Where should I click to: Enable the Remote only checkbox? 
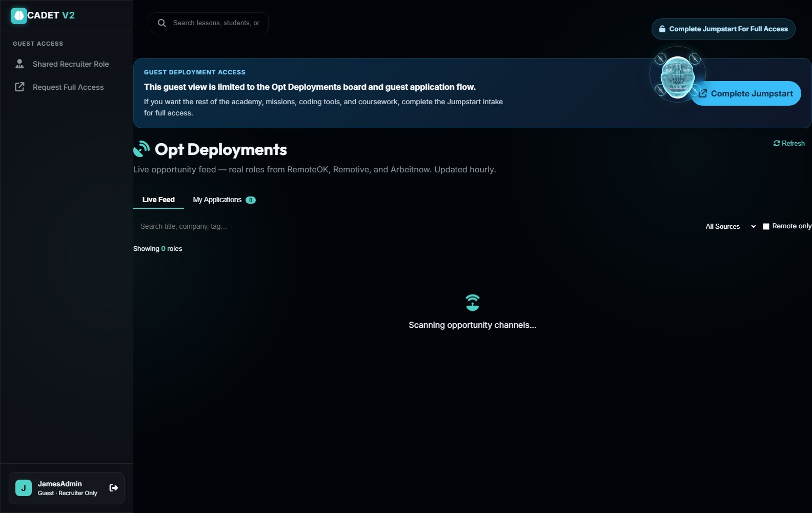point(766,226)
